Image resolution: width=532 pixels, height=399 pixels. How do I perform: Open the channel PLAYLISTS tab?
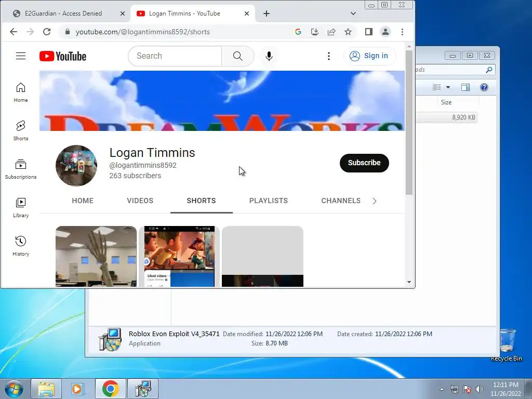tap(269, 201)
